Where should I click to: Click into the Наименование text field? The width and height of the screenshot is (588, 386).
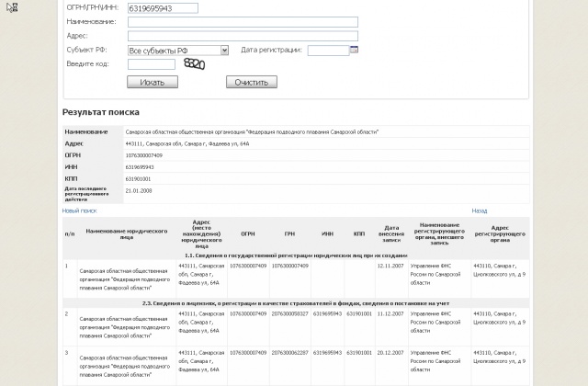(242, 21)
